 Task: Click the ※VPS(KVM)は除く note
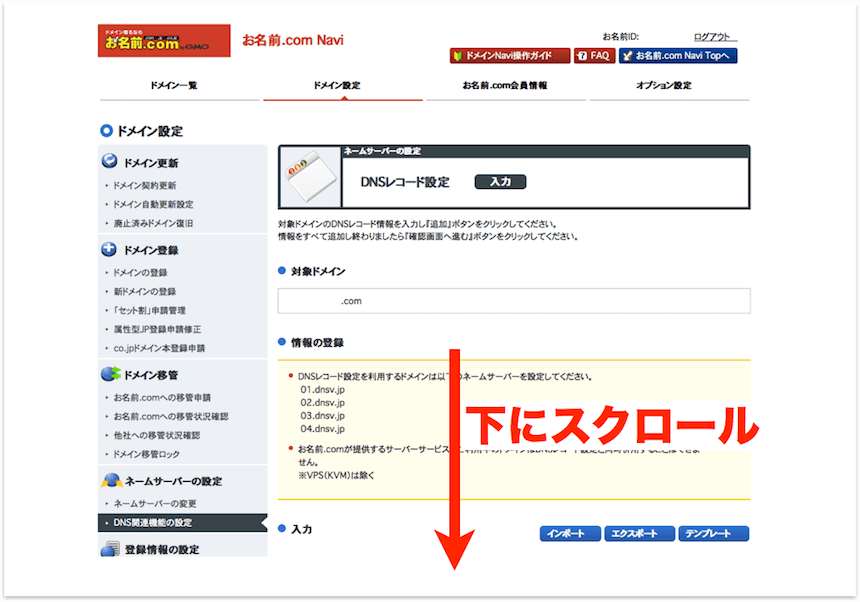[336, 475]
